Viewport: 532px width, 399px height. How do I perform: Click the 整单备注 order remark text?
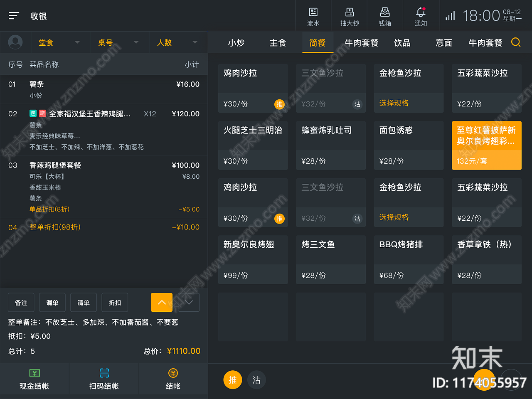[x=93, y=322]
